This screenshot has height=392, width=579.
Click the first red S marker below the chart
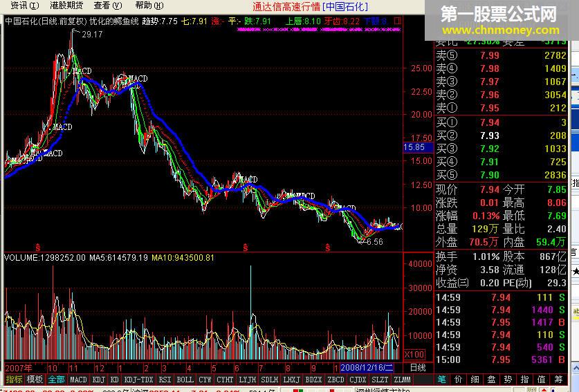click(x=37, y=248)
